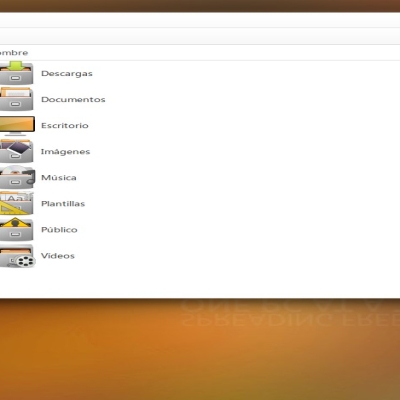Sort by the Nombre column header
The width and height of the screenshot is (400, 400).
[14, 53]
